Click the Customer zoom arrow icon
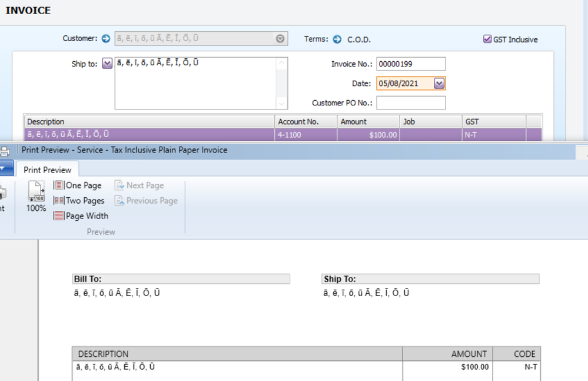This screenshot has width=588, height=381. 106,39
